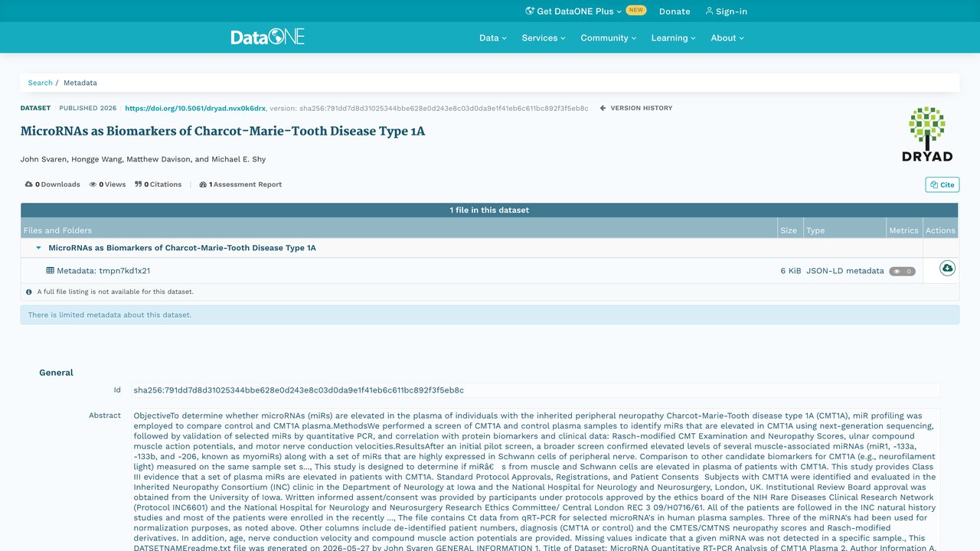Click the back arrow by Version History
980x551 pixels.
click(603, 108)
